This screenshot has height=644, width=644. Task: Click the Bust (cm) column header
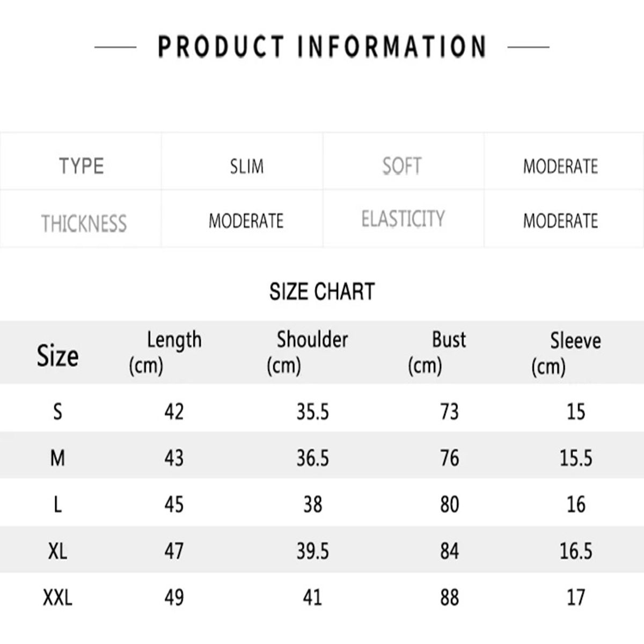[x=437, y=352]
